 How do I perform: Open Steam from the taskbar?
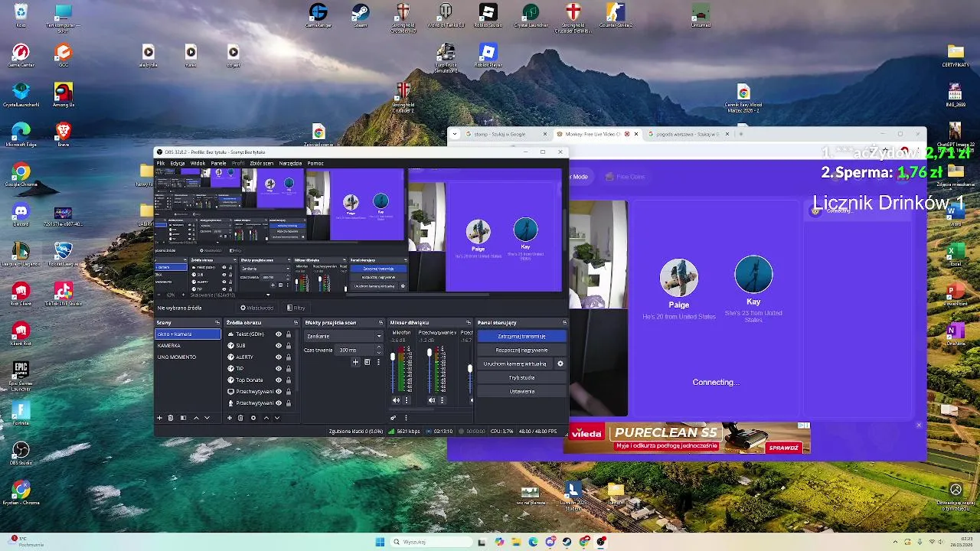point(567,542)
